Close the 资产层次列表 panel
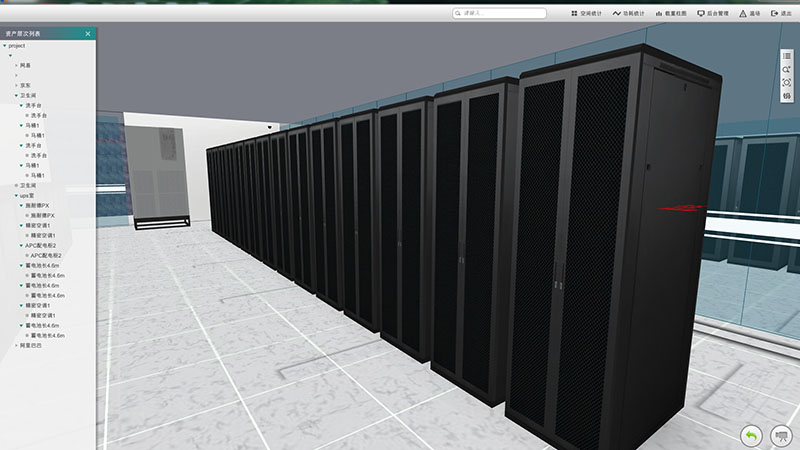 click(x=88, y=34)
